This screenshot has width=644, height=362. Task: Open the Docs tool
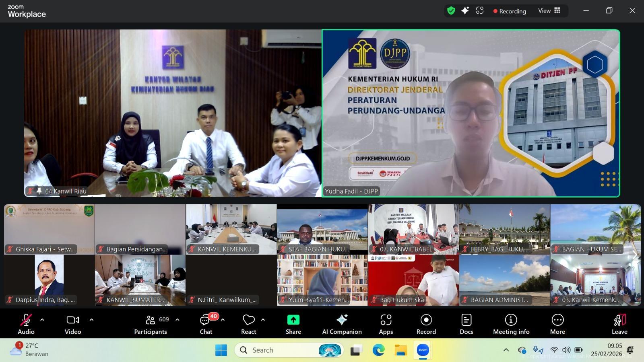pyautogui.click(x=466, y=323)
